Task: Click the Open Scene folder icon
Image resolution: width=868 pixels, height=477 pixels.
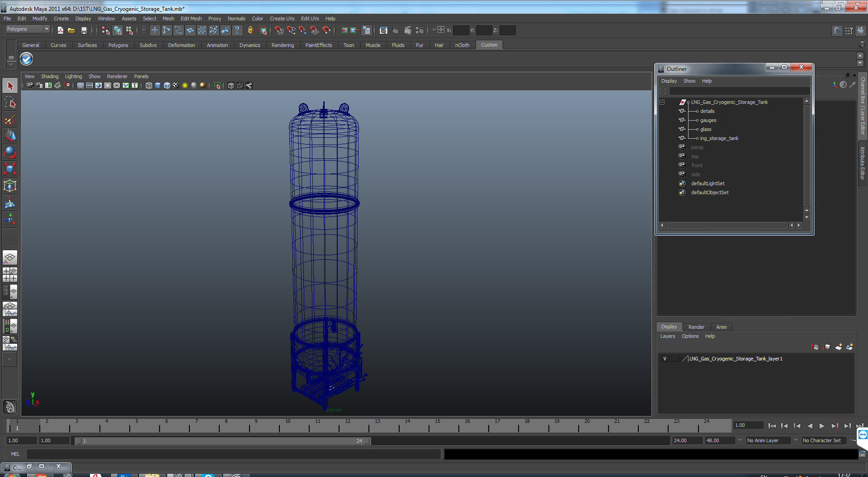Action: 71,30
